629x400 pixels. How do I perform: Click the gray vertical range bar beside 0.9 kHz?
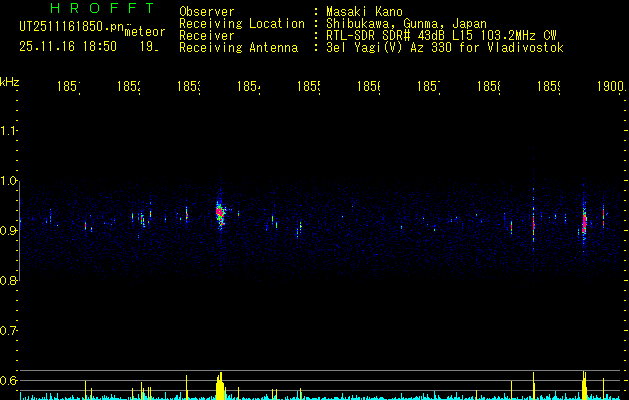(x=20, y=231)
